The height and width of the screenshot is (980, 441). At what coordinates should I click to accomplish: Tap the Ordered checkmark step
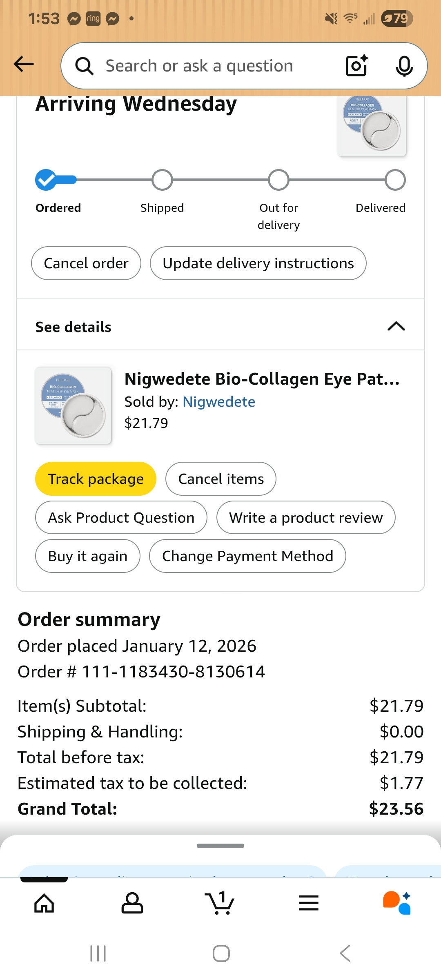(46, 180)
